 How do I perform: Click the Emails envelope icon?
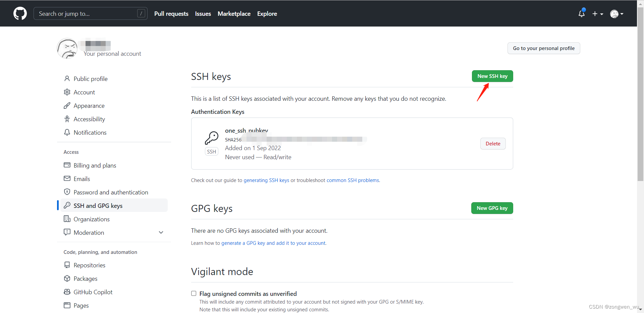(67, 179)
